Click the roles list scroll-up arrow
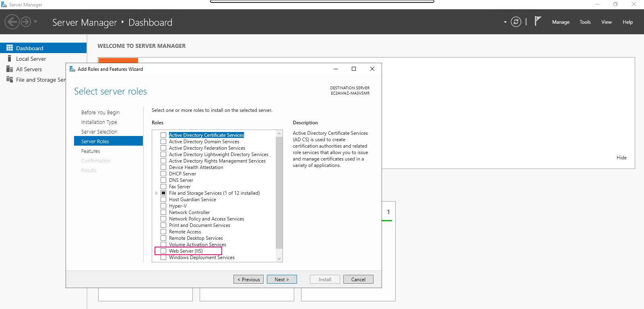 279,134
